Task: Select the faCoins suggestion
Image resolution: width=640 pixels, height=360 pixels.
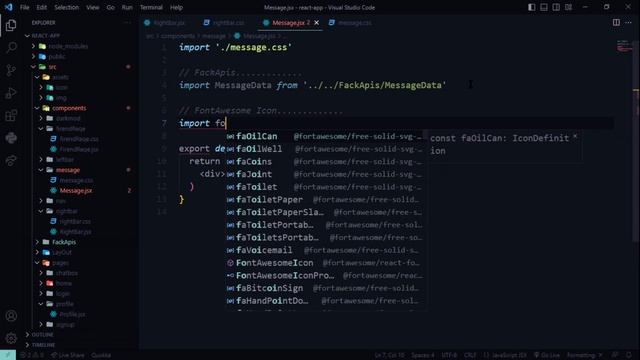Action: (x=325, y=162)
